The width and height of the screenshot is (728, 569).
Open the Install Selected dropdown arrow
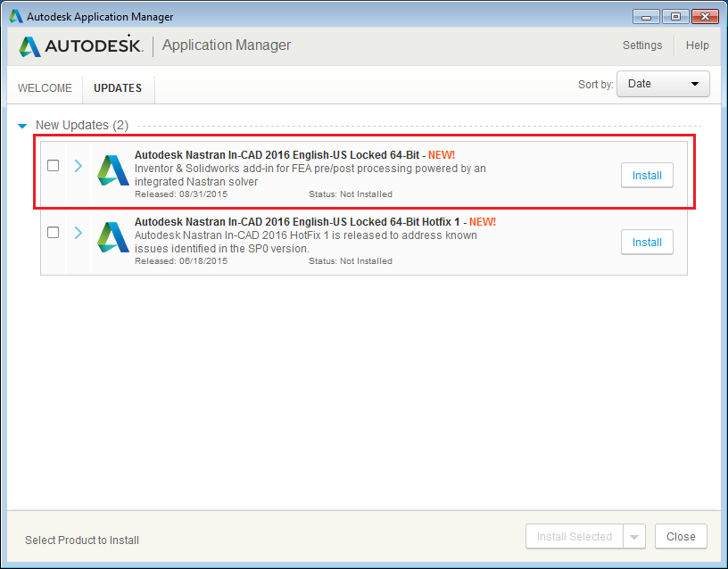(634, 537)
